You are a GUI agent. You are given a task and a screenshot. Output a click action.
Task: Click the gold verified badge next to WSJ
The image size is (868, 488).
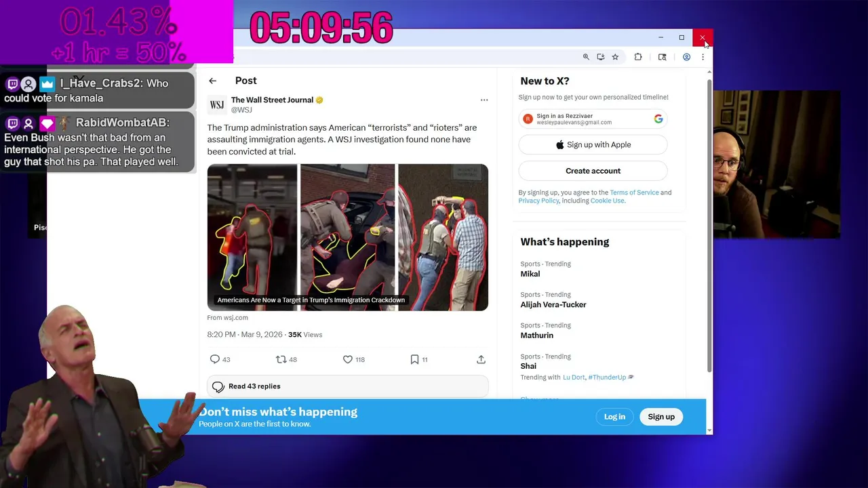pyautogui.click(x=319, y=100)
